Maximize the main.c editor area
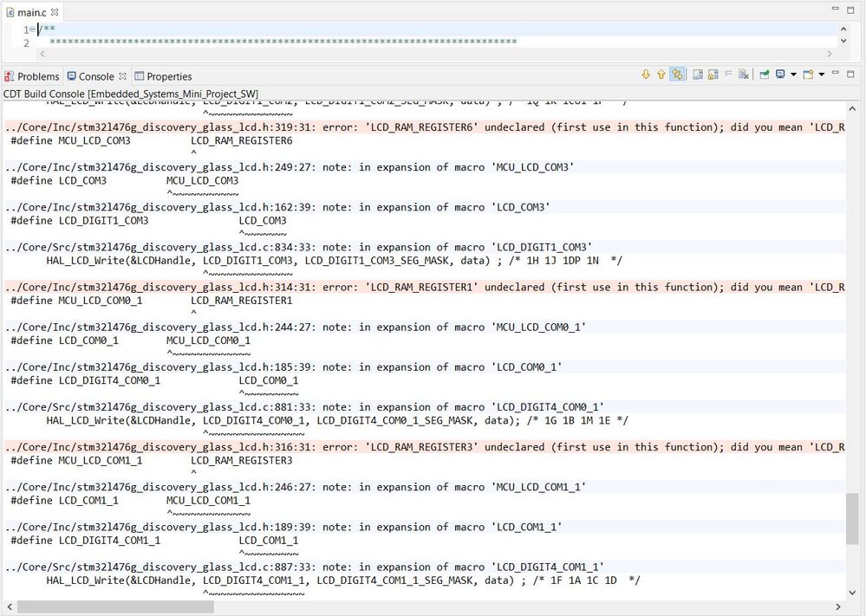Image resolution: width=866 pixels, height=616 pixels. pos(850,10)
